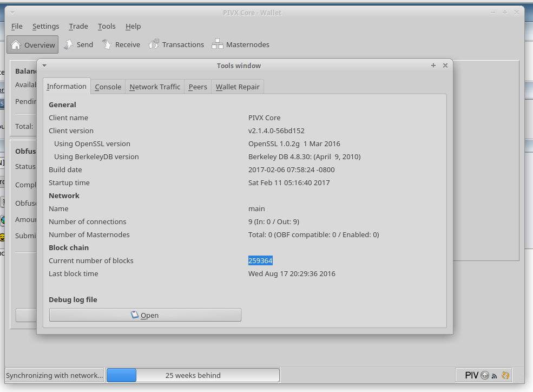
Task: Click Open to view the debug log file
Action: click(x=145, y=315)
